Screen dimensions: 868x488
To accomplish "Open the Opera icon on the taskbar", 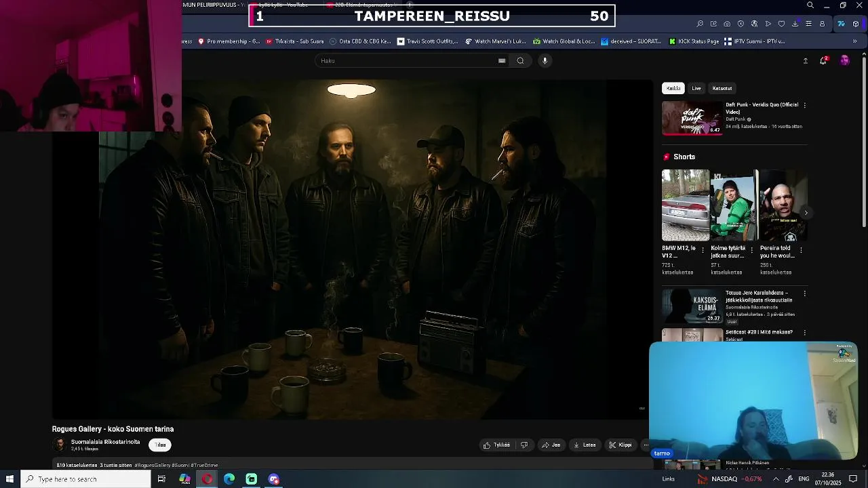I will point(207,479).
